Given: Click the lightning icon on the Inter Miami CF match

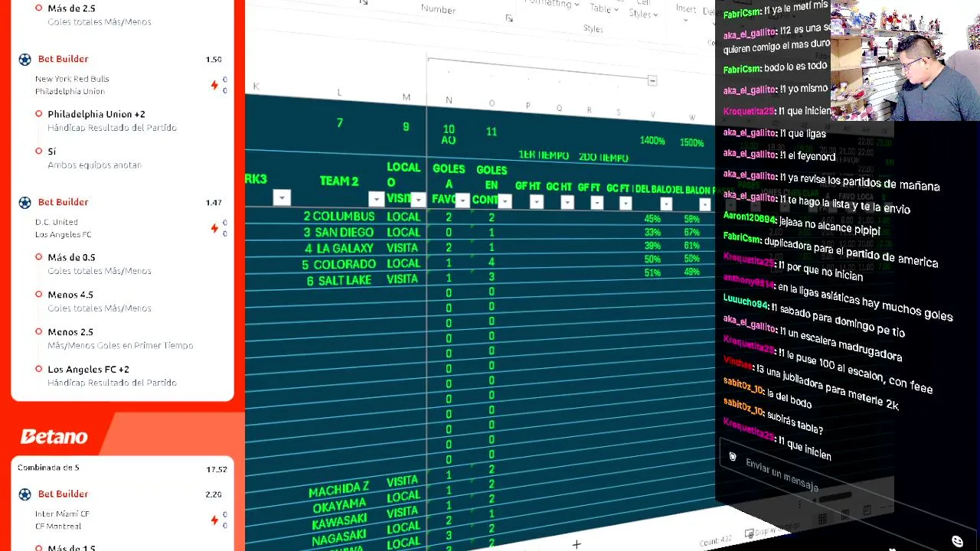Looking at the screenshot, I should [214, 520].
